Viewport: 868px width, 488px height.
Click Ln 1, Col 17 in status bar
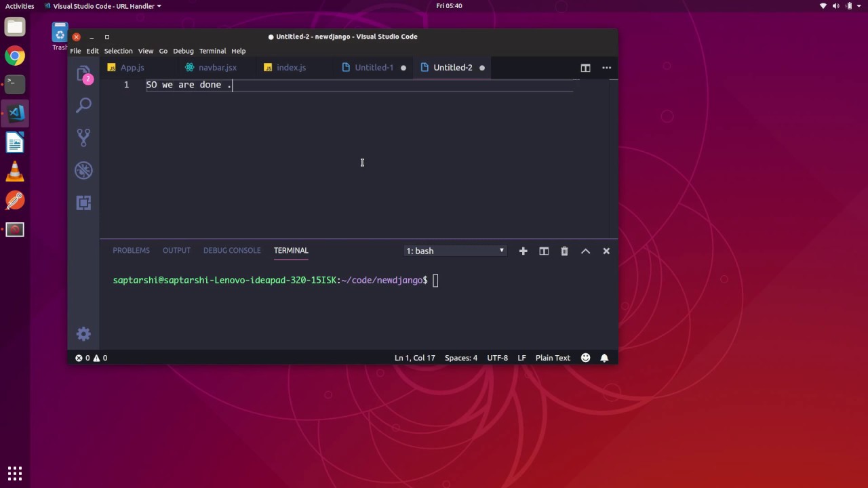click(x=415, y=358)
